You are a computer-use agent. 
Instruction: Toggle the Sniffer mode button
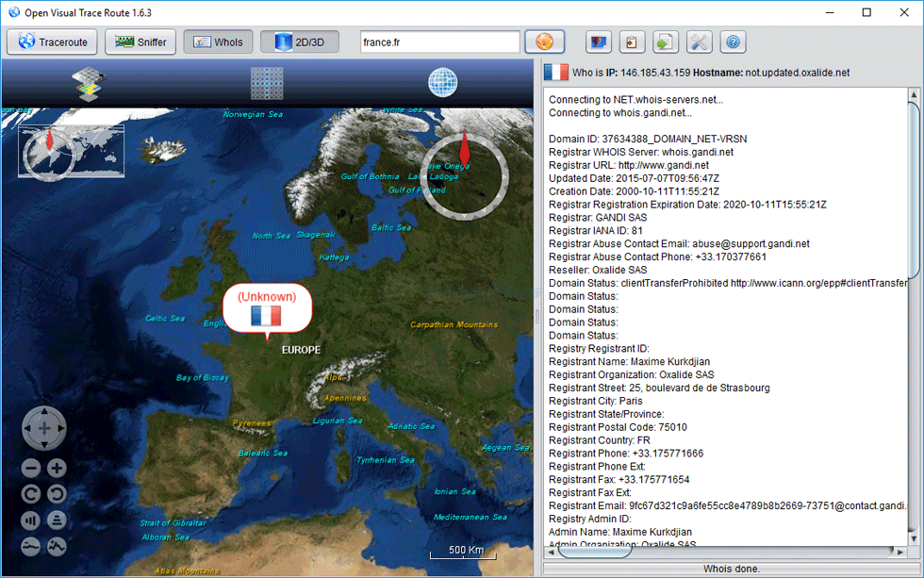140,41
